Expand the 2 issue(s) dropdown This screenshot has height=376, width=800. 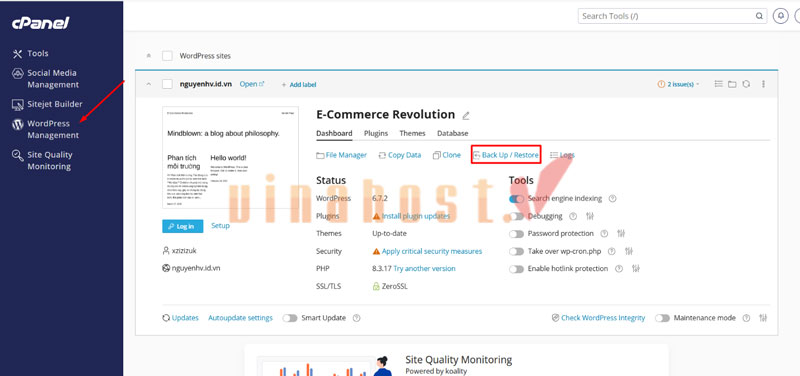(x=679, y=84)
